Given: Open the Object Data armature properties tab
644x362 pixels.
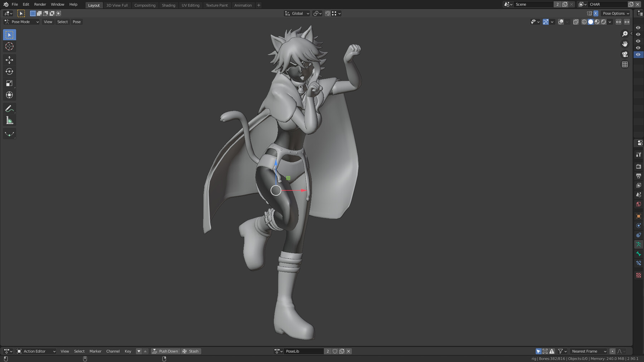Looking at the screenshot, I should point(639,244).
